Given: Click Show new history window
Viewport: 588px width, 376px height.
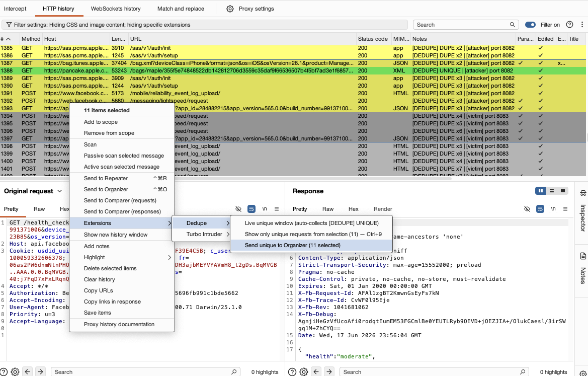Looking at the screenshot, I should [x=122, y=235].
